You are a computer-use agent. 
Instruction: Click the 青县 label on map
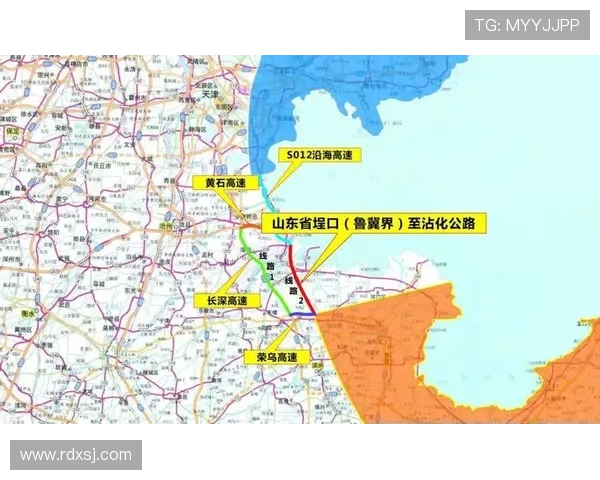pyautogui.click(x=169, y=180)
